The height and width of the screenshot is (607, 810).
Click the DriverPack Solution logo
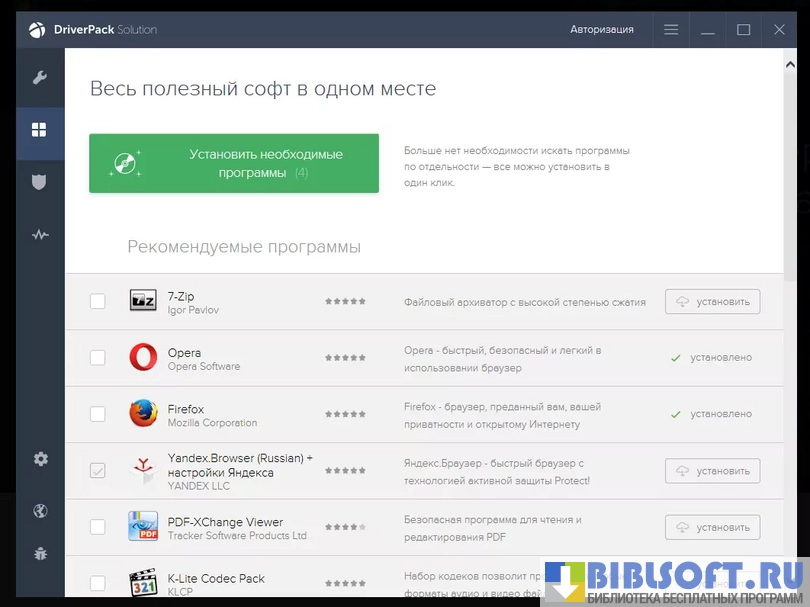click(x=94, y=29)
